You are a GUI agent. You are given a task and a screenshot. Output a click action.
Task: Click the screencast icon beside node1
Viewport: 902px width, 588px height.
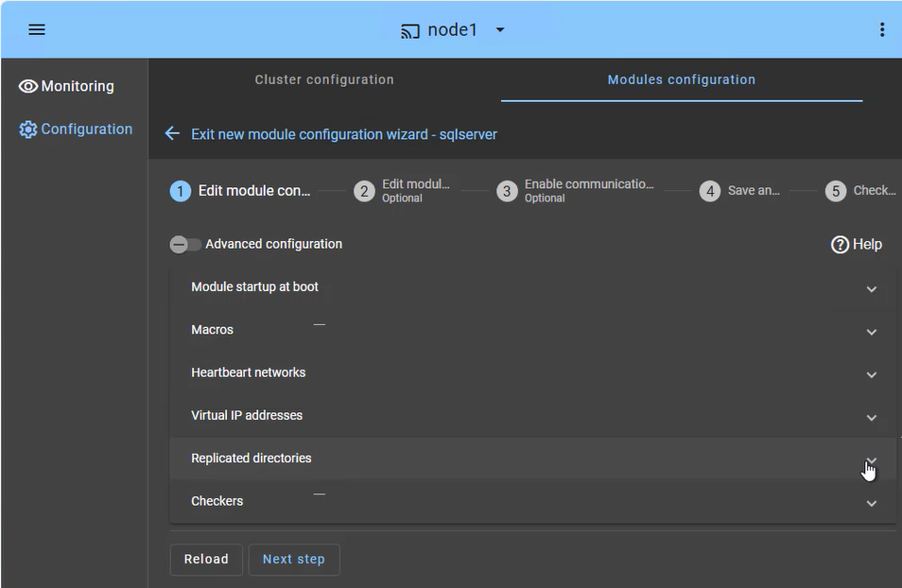(x=408, y=29)
